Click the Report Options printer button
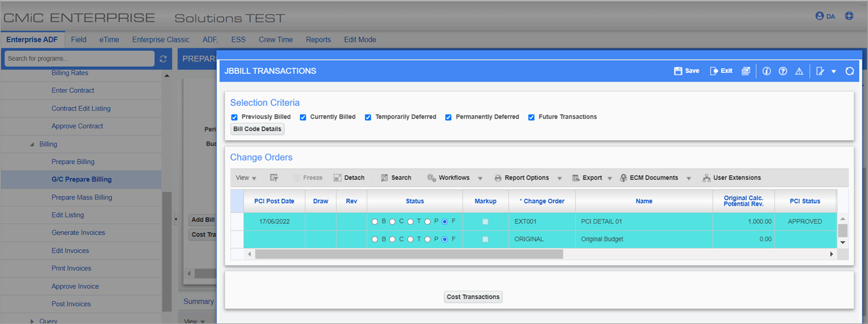 pyautogui.click(x=522, y=178)
